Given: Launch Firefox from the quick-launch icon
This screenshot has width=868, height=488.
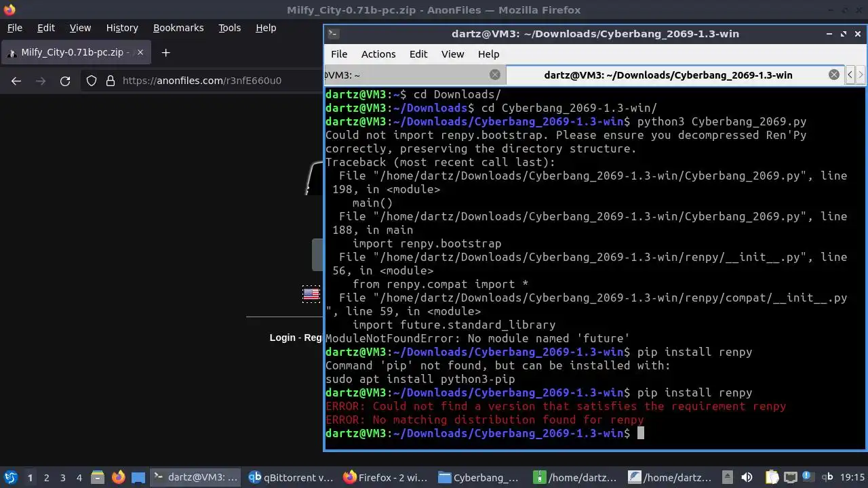Looking at the screenshot, I should pos(118,477).
